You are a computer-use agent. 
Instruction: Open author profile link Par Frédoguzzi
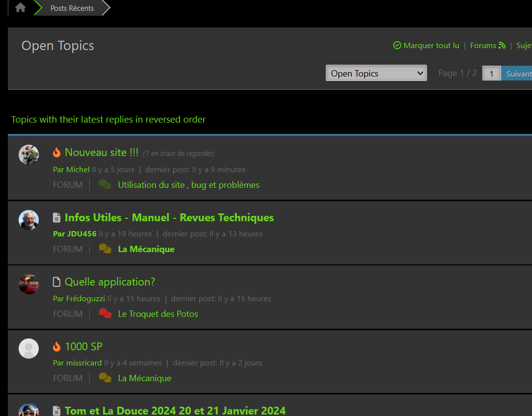point(79,298)
